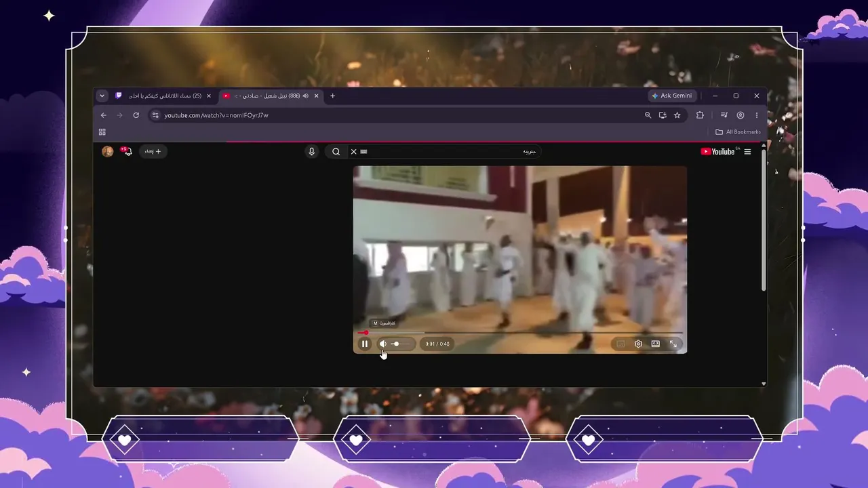
Task: Open the YouTube account avatar menu
Action: tap(107, 151)
